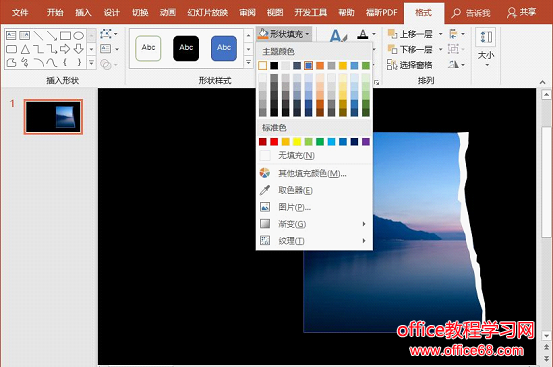The image size is (553, 367).
Task: Select the elbow arrow connector shape
Action: [x=51, y=49]
